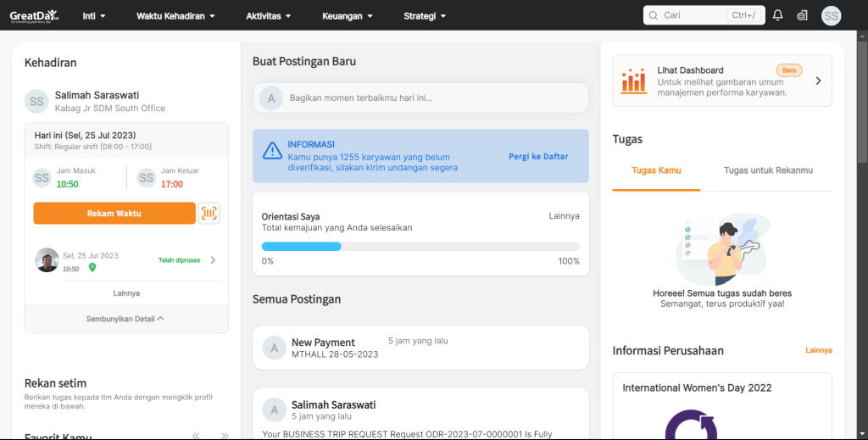
Task: Open the Keuangan dropdown menu
Action: pos(348,15)
